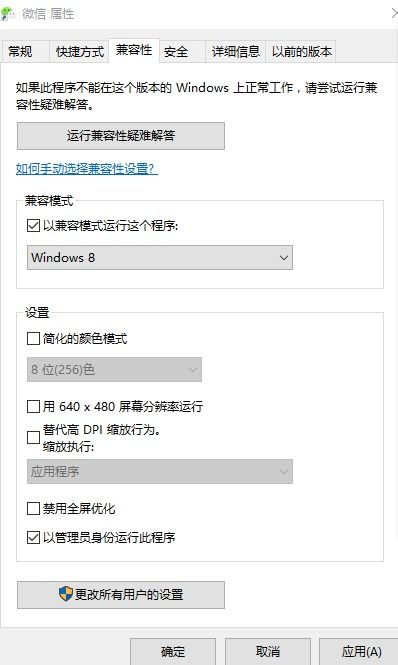
Task: Click 运行兼容性疑难解答 button
Action: click(x=121, y=136)
